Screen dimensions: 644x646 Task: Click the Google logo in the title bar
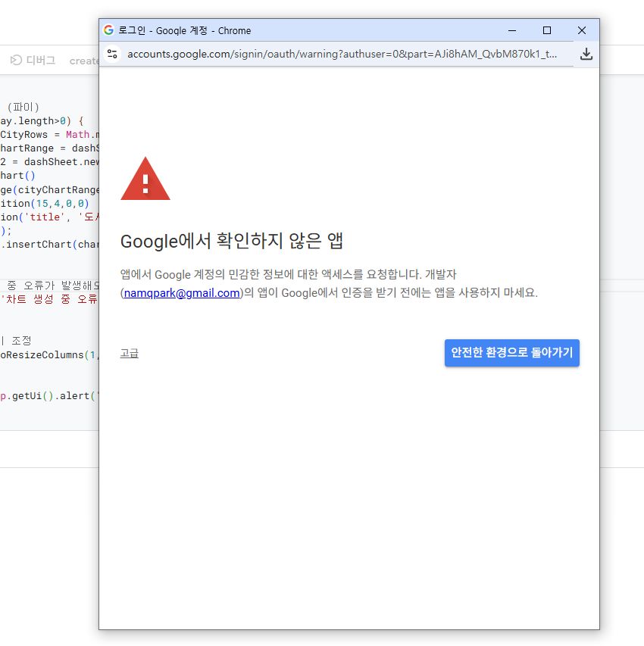(109, 30)
